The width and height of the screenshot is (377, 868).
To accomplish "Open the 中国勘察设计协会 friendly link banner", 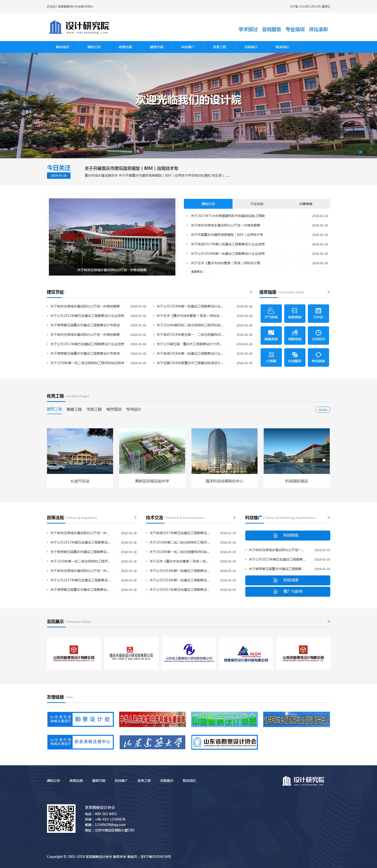I will (x=224, y=719).
